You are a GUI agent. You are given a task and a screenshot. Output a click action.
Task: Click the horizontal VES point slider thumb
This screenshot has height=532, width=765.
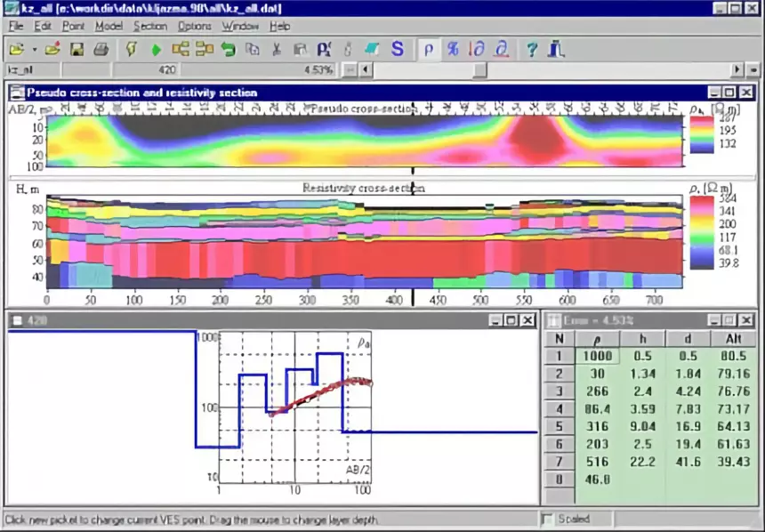(x=480, y=70)
